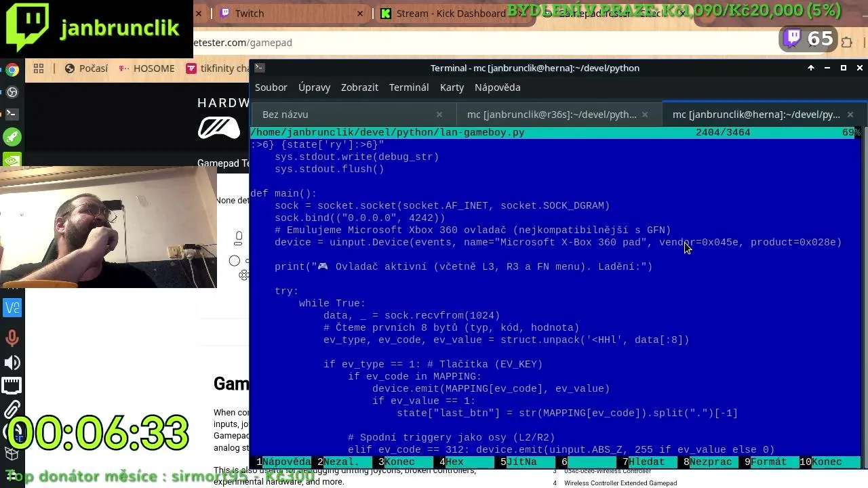868x488 pixels.
Task: Click the red microphone tray icon
Action: (x=12, y=338)
